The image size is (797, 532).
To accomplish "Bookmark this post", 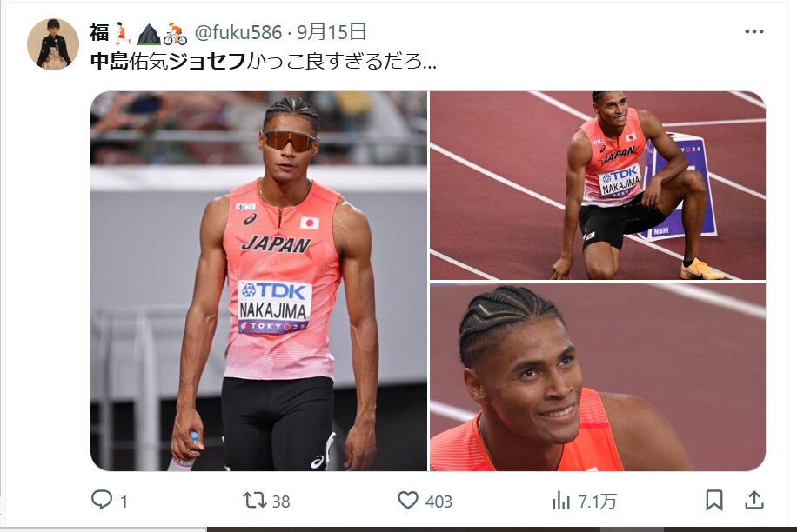I will coord(714,500).
